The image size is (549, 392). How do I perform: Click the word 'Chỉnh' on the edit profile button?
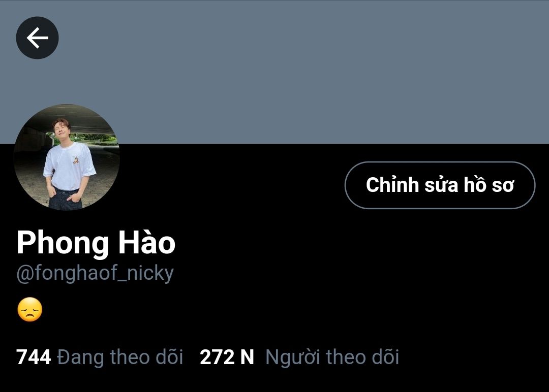pyautogui.click(x=392, y=184)
